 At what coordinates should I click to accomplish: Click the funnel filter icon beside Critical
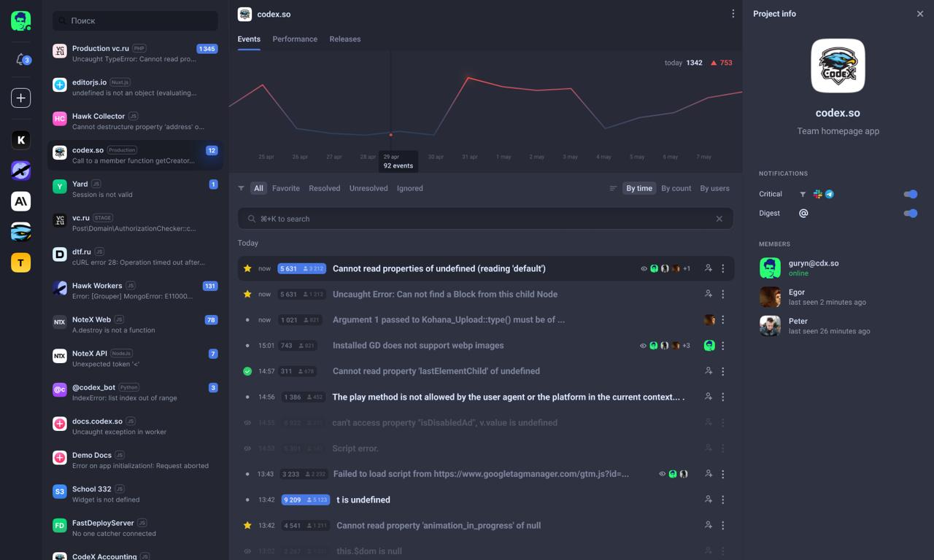[x=803, y=194]
